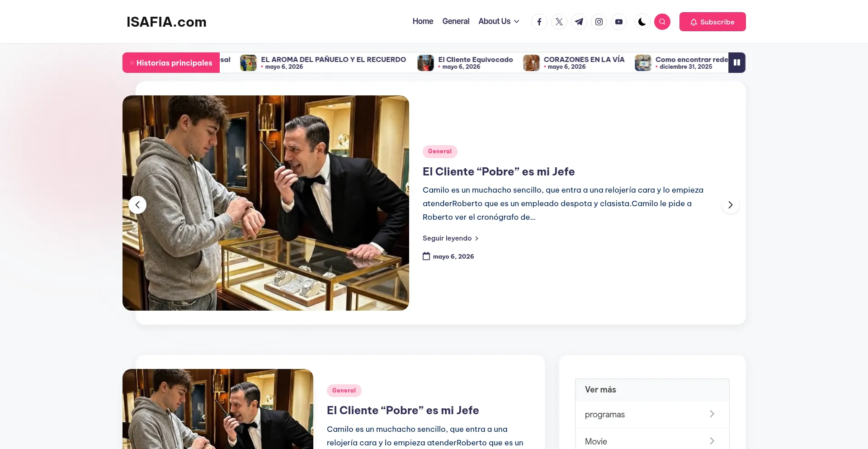Open the Facebook social link
Image resolution: width=868 pixels, height=449 pixels.
tap(539, 22)
